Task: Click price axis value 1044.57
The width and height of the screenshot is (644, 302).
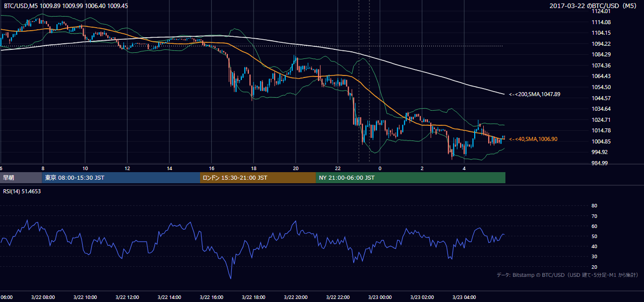Action: (x=601, y=98)
